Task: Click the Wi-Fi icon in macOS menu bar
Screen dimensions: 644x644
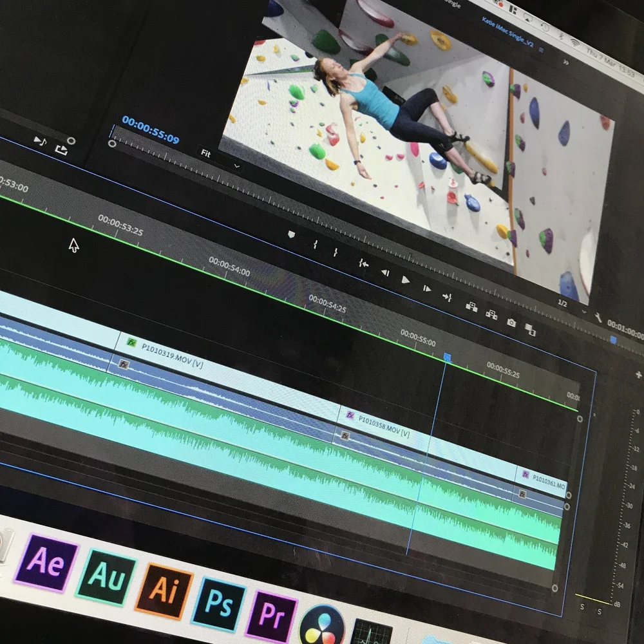Action: [x=575, y=43]
